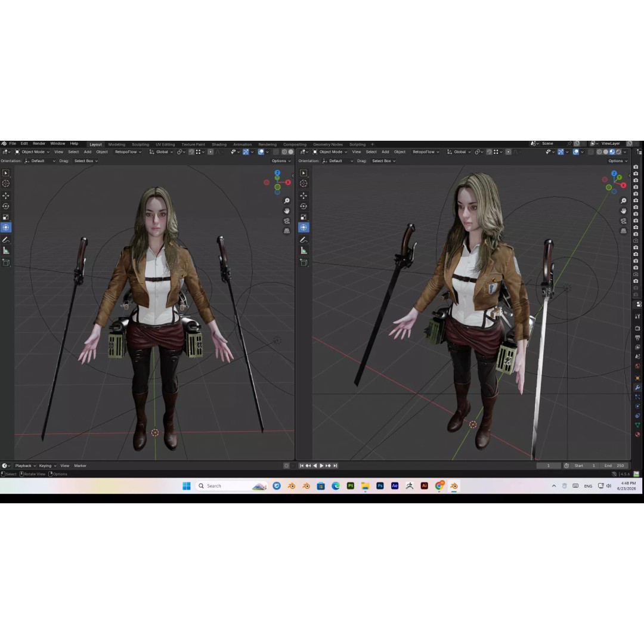Open the Object Data tab in Properties
The height and width of the screenshot is (644, 644).
pos(637,425)
